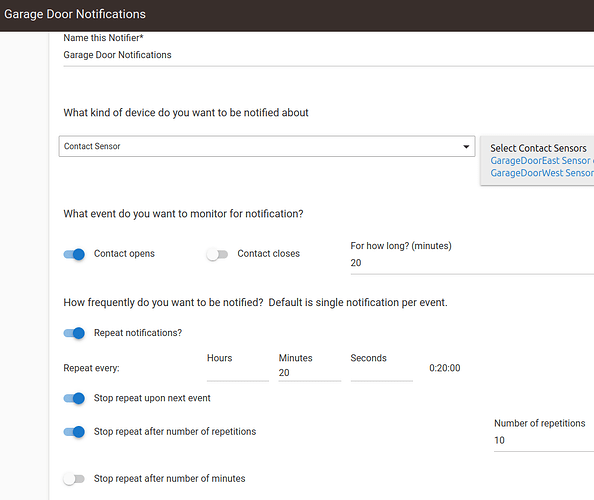Click the Select Contact Sensors heading
The height and width of the screenshot is (500, 594).
[x=538, y=148]
